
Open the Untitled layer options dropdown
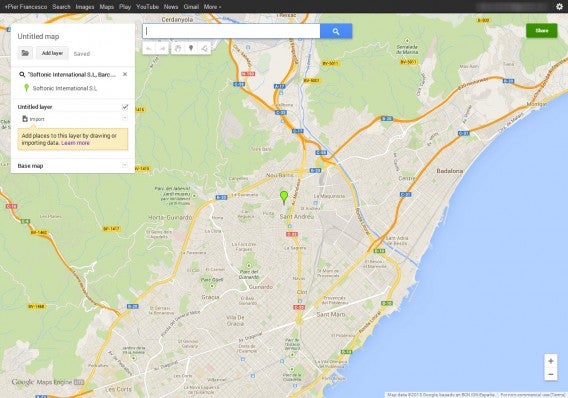(125, 118)
